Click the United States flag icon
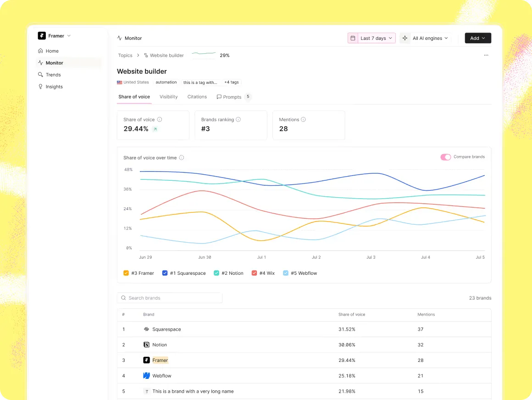 click(119, 83)
